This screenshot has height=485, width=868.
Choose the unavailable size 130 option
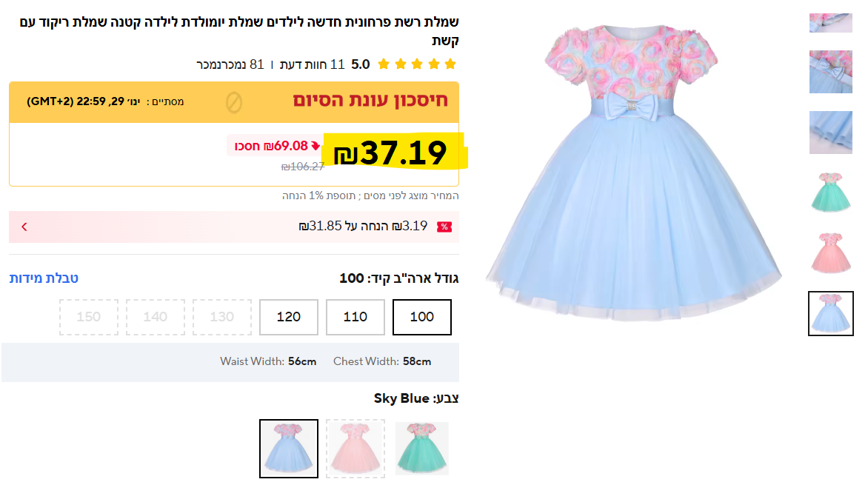click(x=222, y=317)
